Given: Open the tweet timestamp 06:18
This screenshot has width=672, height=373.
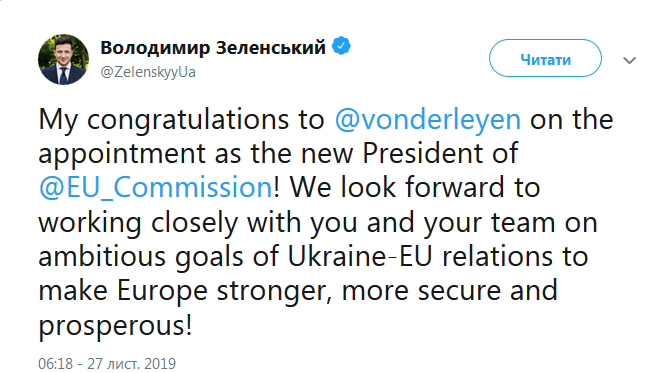Looking at the screenshot, I should (56, 364).
